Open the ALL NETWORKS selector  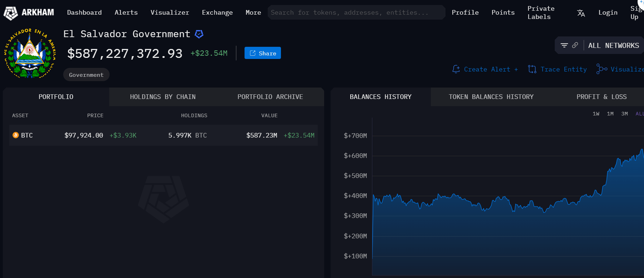point(613,45)
